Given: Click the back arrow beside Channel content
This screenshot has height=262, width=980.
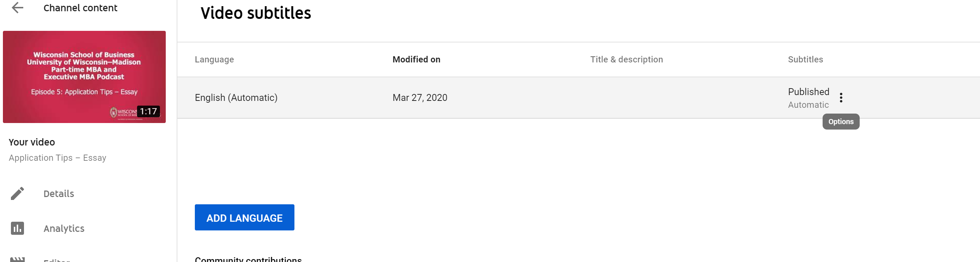Looking at the screenshot, I should point(17,8).
